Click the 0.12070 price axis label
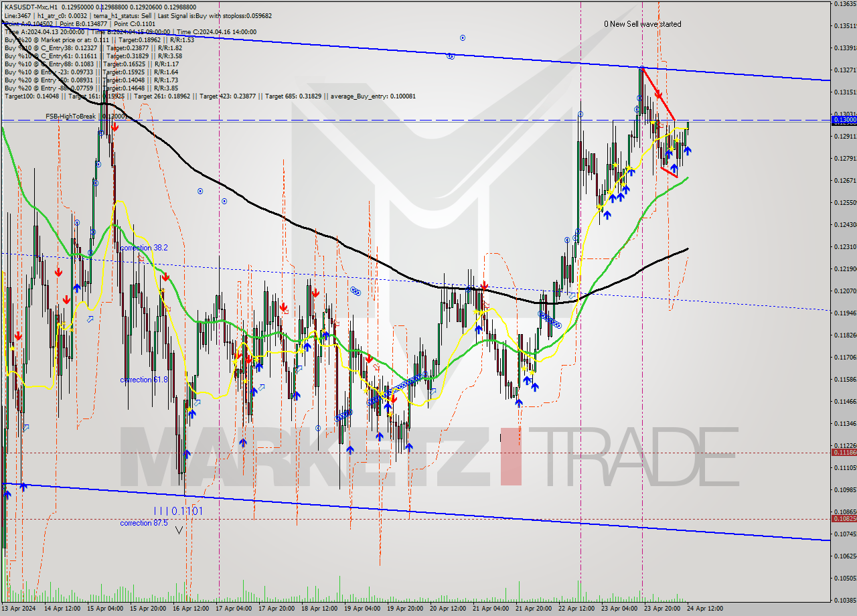This screenshot has width=857, height=616. coord(844,291)
